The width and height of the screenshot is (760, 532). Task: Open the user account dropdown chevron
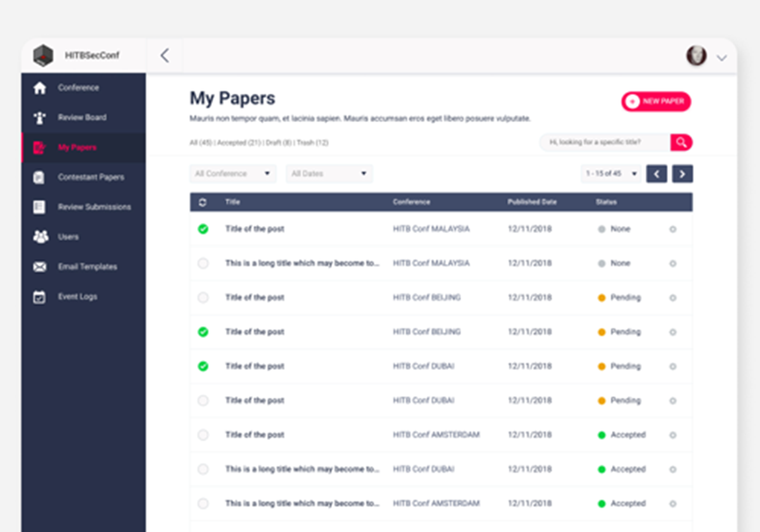721,58
